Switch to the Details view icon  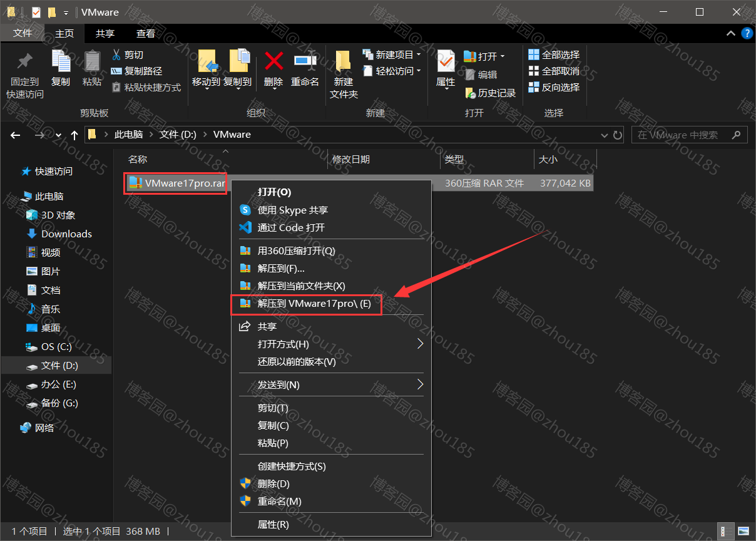(x=725, y=531)
